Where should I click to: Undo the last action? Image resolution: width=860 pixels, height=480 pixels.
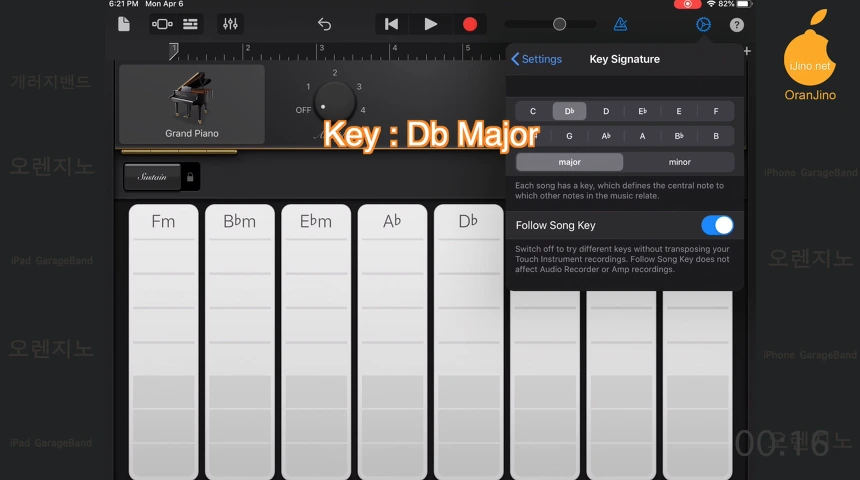324,24
